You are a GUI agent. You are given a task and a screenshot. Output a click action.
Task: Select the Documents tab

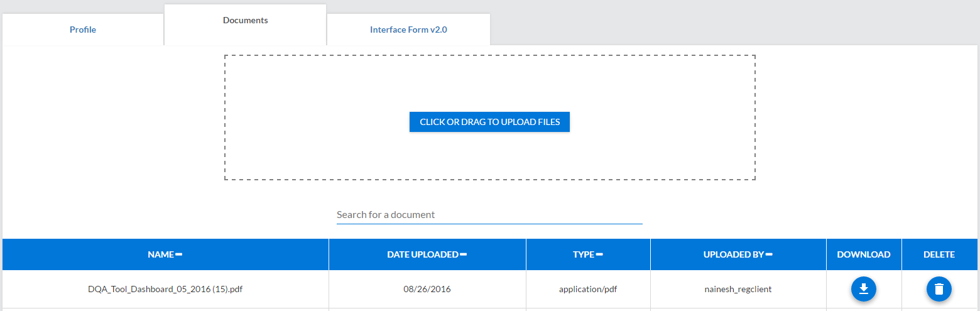pyautogui.click(x=245, y=21)
